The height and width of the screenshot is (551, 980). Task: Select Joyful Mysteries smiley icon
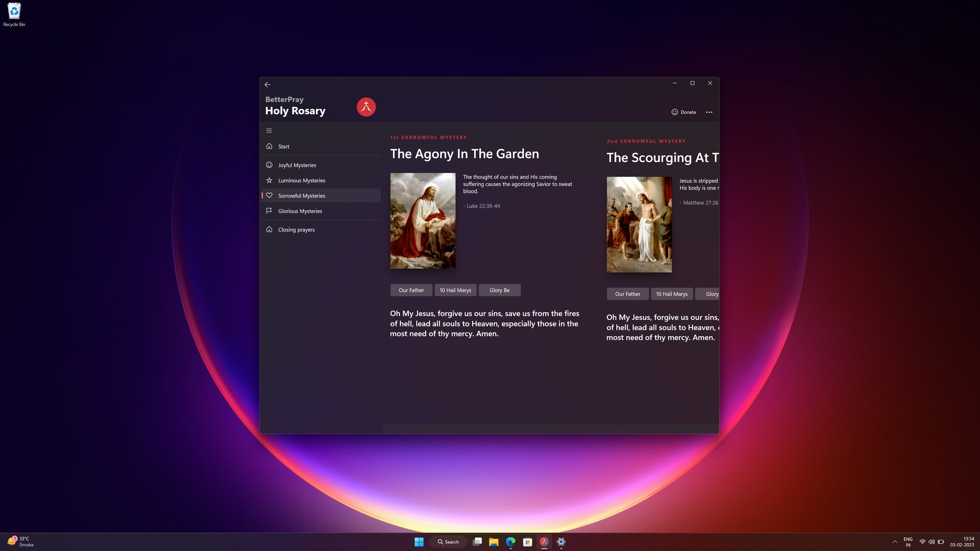pos(269,165)
